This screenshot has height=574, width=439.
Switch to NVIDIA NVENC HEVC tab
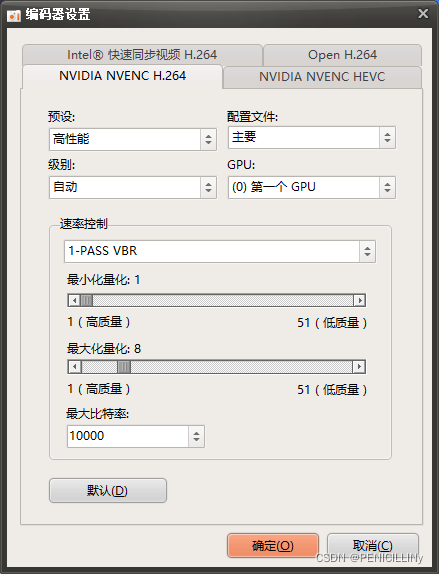click(x=322, y=77)
